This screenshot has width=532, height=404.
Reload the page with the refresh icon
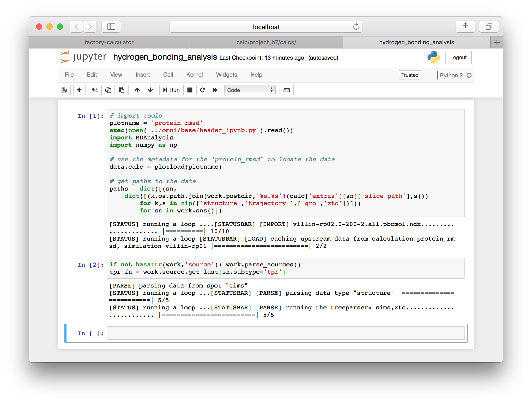(356, 27)
